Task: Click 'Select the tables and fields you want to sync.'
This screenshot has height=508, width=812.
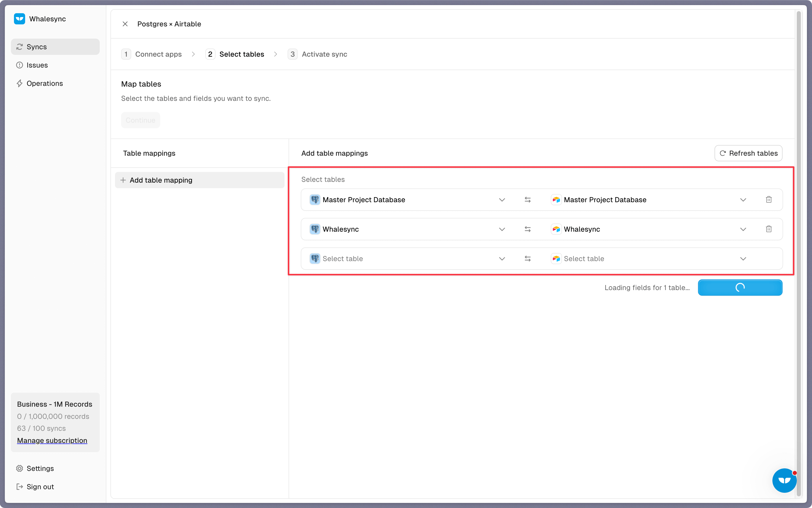Action: pyautogui.click(x=196, y=99)
